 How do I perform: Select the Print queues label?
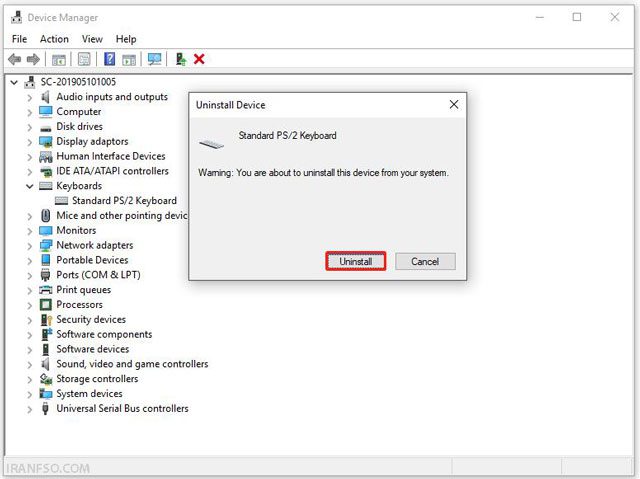point(84,290)
